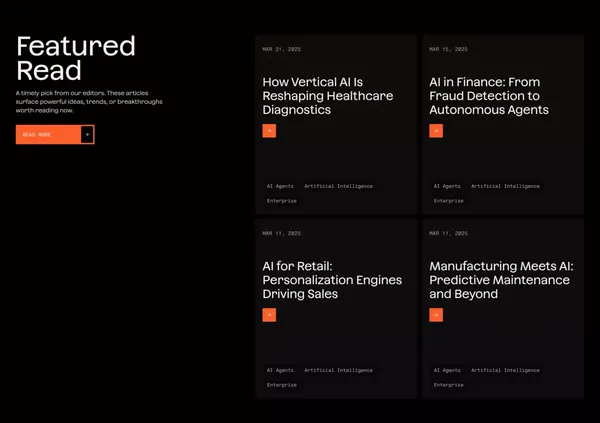Select AI Agents tag on Manufacturing card

(447, 370)
